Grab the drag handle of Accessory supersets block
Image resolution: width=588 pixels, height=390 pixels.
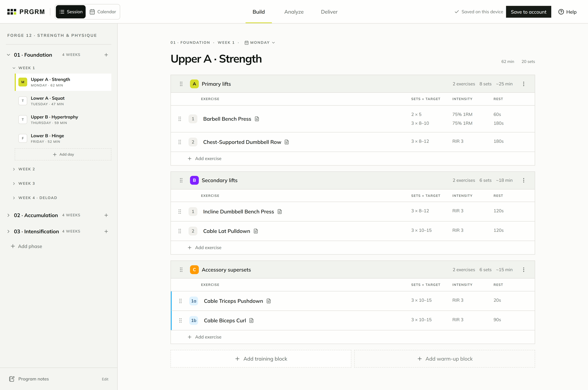[181, 270]
